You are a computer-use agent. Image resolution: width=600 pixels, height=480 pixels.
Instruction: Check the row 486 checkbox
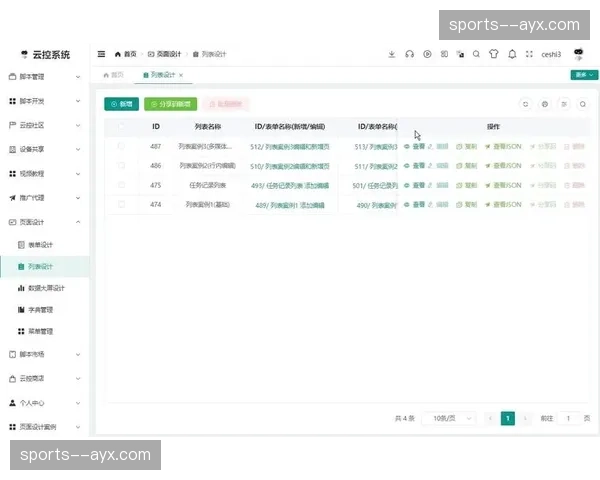tap(121, 165)
